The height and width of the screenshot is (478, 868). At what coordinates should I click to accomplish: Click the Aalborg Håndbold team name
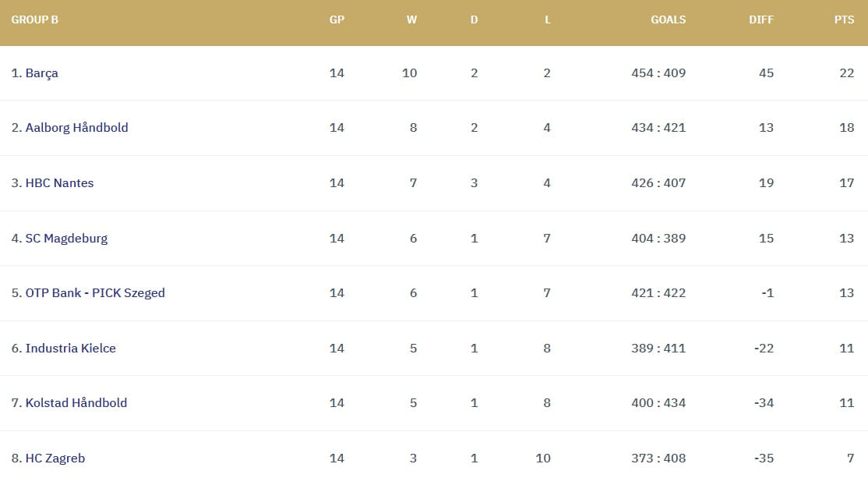point(76,128)
